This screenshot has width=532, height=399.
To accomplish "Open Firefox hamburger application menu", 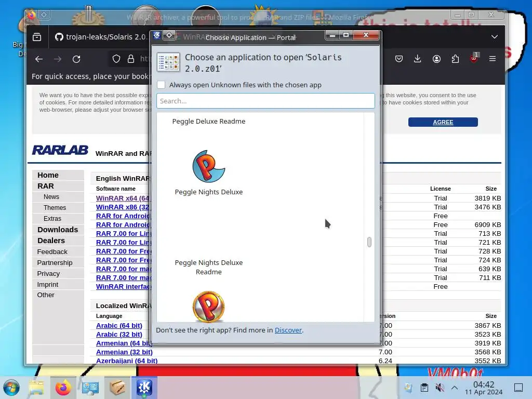I will [x=493, y=59].
